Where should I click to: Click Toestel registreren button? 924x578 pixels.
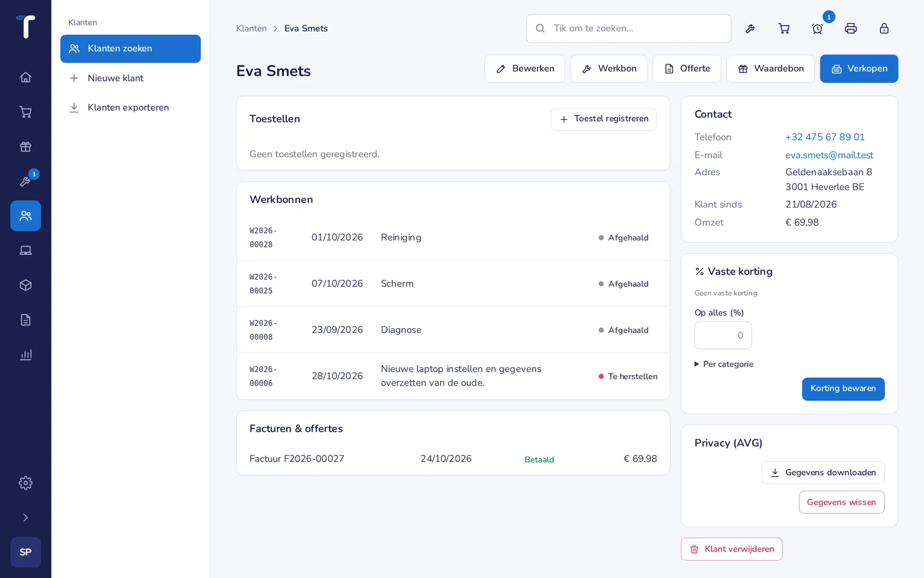(x=603, y=119)
